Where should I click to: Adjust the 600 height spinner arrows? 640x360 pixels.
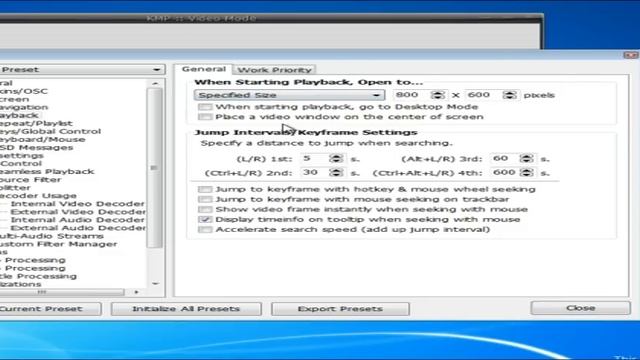coord(510,95)
